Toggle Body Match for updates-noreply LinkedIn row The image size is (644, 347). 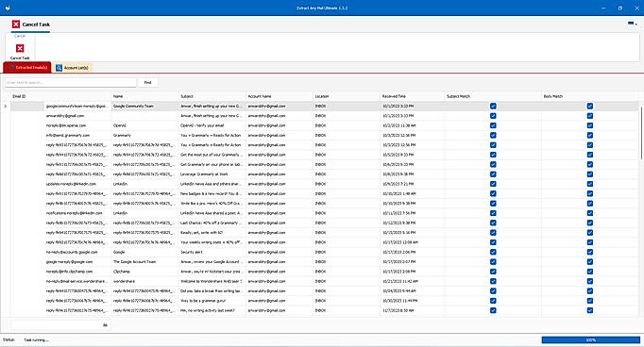590,184
